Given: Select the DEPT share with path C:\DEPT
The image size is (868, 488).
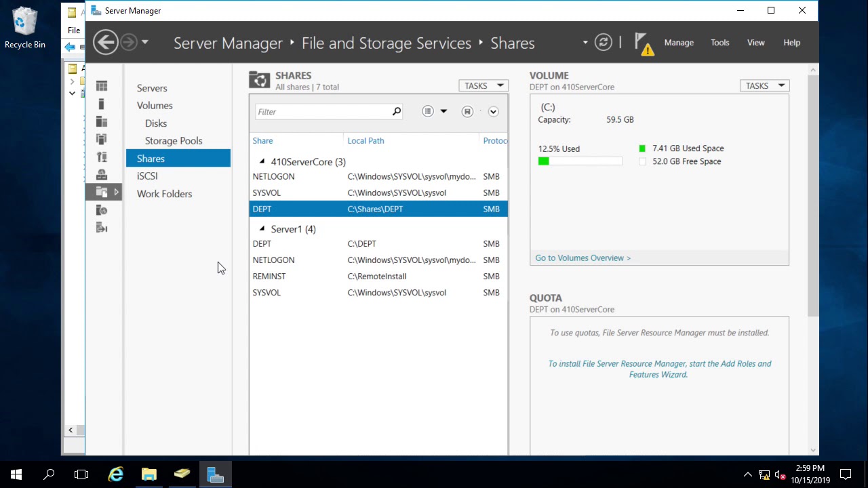Looking at the screenshot, I should pos(378,244).
